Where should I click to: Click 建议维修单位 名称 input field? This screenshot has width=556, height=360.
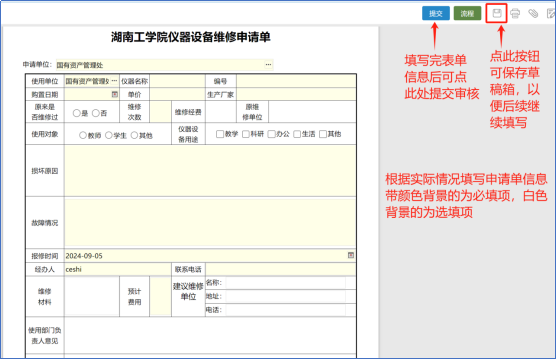285,283
